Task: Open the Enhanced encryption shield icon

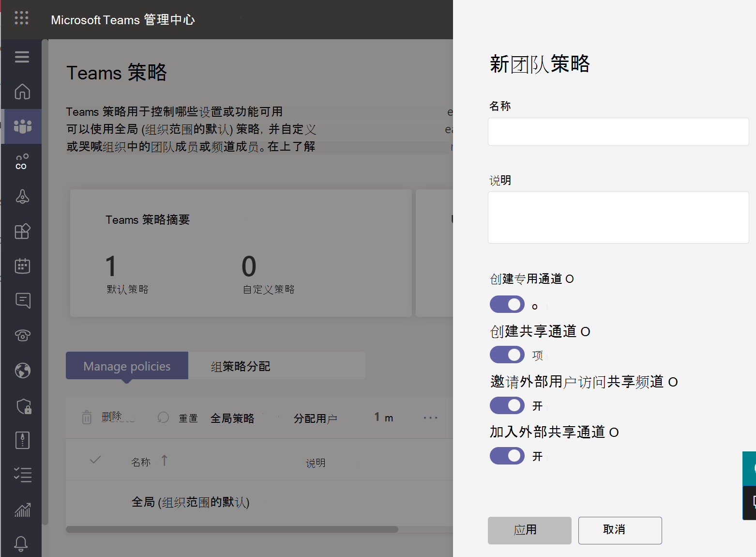Action: pyautogui.click(x=23, y=406)
